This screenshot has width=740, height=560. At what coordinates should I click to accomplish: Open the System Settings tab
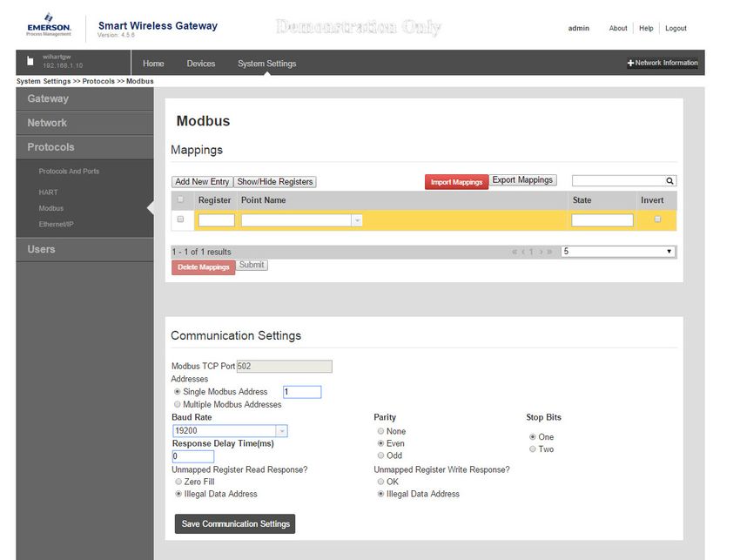[267, 64]
